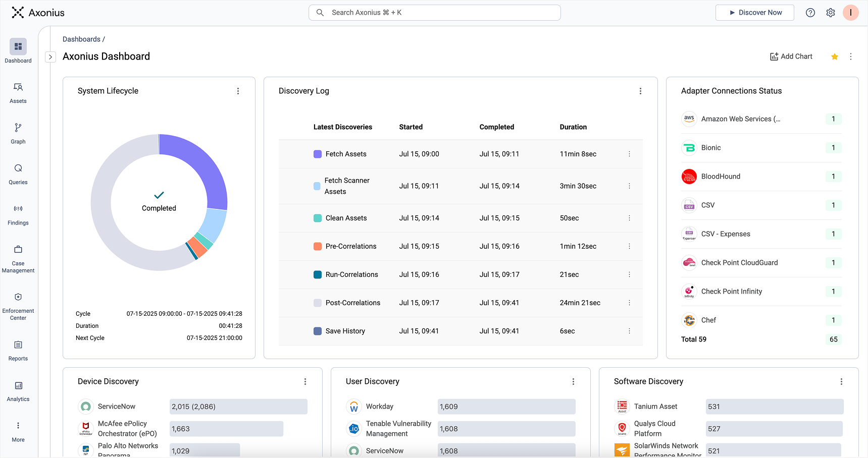Click the Amazon Web Services count badge

point(833,119)
